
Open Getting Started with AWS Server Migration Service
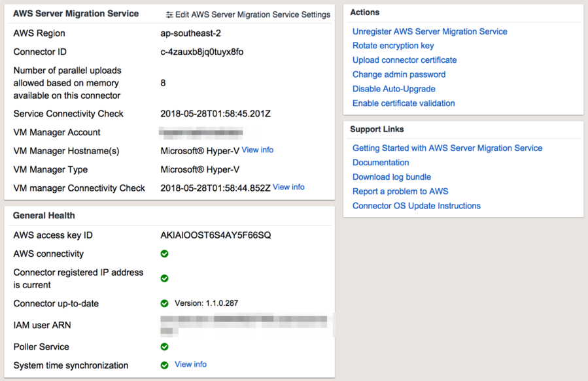447,148
